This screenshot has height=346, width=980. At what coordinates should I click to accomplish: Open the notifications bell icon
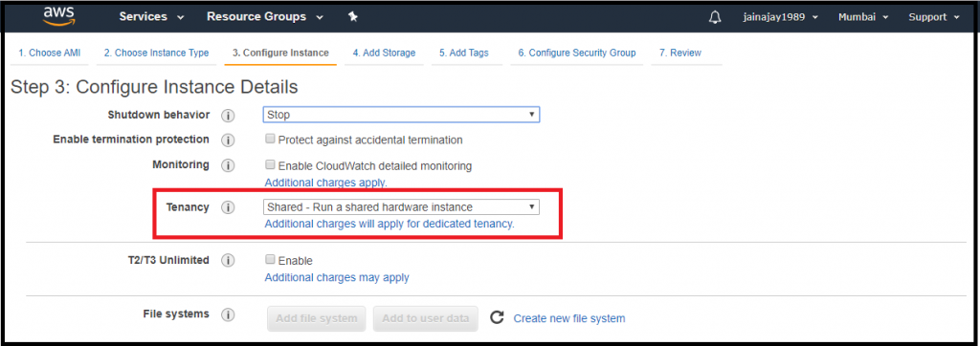[715, 17]
